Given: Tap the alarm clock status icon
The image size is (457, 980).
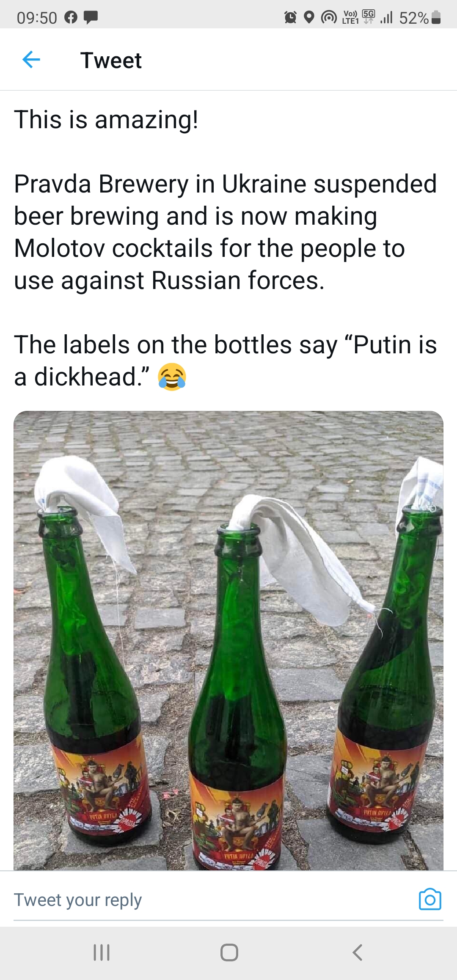Looking at the screenshot, I should 290,17.
